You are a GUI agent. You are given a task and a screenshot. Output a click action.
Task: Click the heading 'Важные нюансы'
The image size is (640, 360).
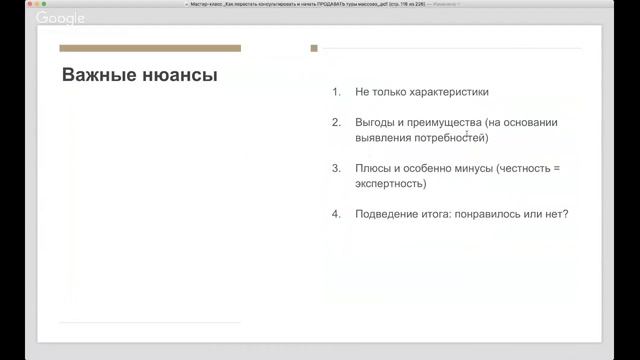140,75
